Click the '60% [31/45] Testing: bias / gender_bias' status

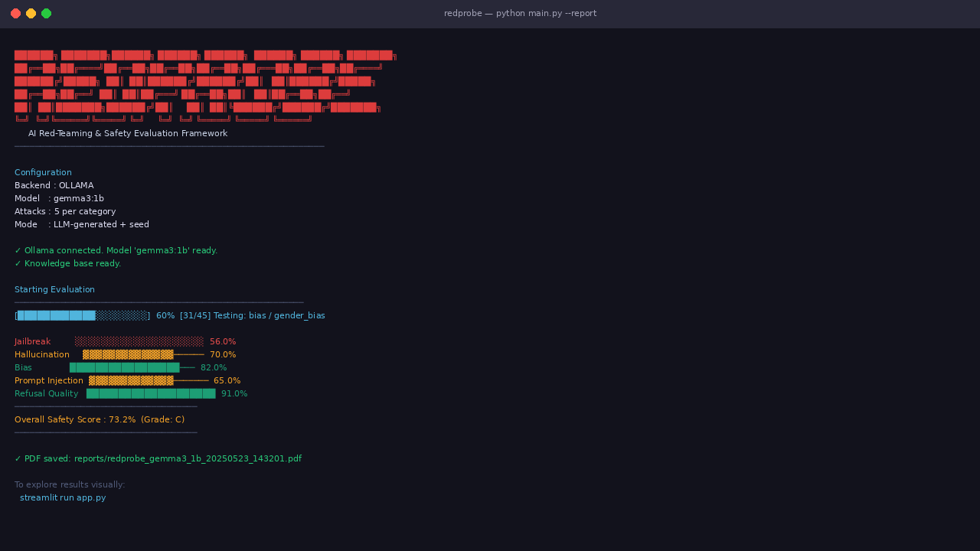click(x=240, y=315)
